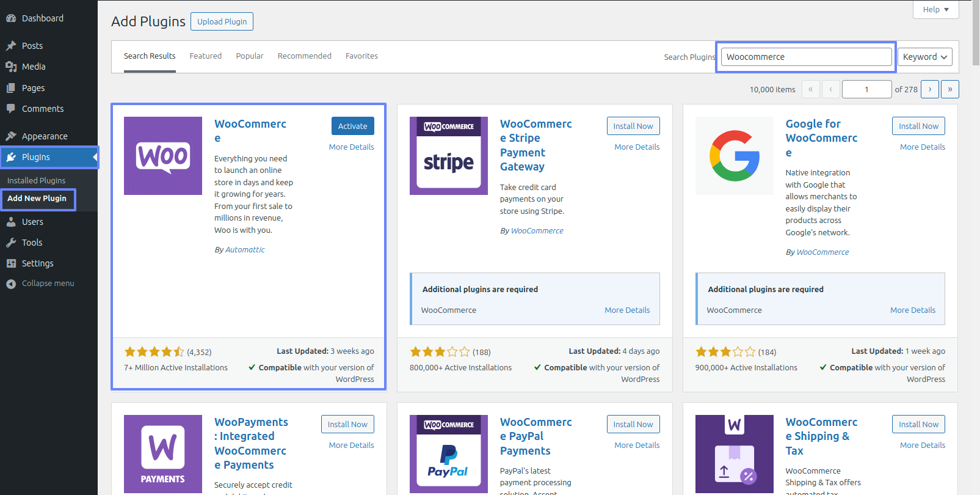This screenshot has height=495, width=980.
Task: Go to next page of results
Action: 929,89
